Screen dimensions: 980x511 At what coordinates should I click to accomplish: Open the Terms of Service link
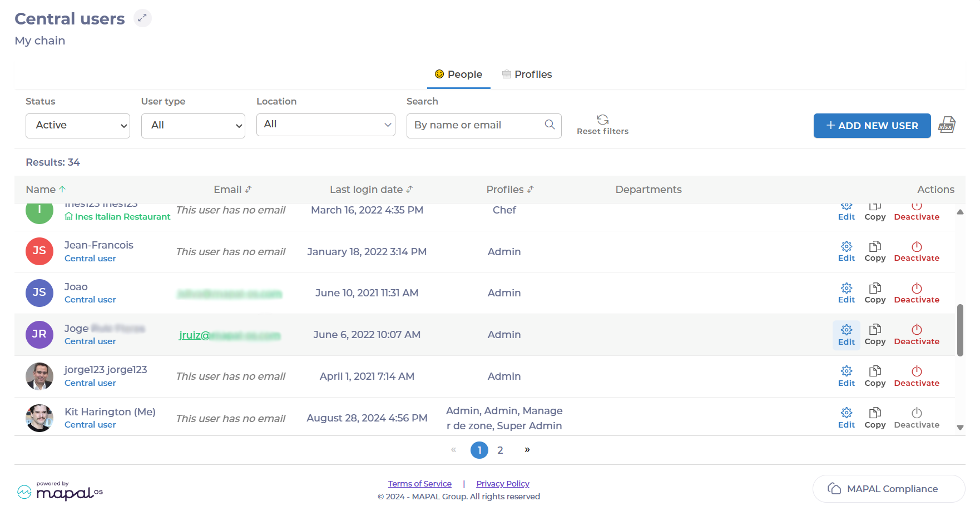(420, 484)
